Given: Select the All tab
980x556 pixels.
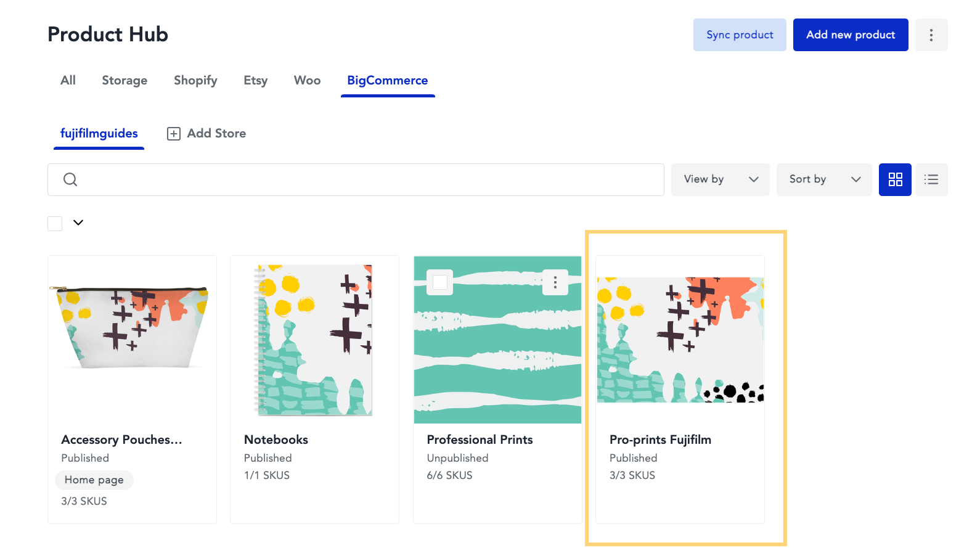Looking at the screenshot, I should (x=68, y=80).
